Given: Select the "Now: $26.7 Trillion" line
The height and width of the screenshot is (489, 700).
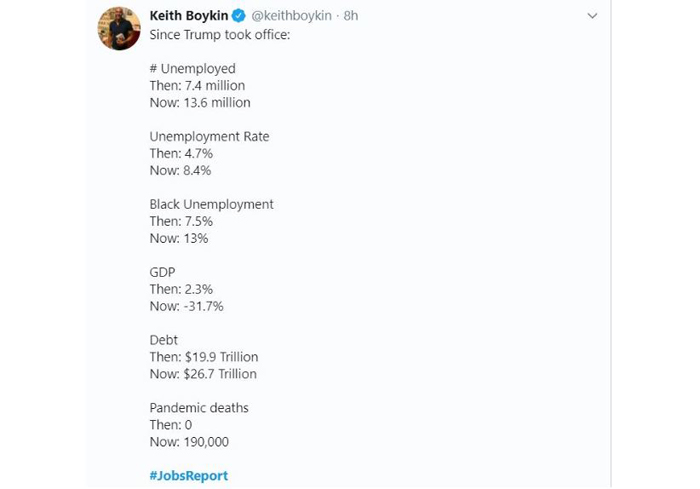Looking at the screenshot, I should 203,374.
